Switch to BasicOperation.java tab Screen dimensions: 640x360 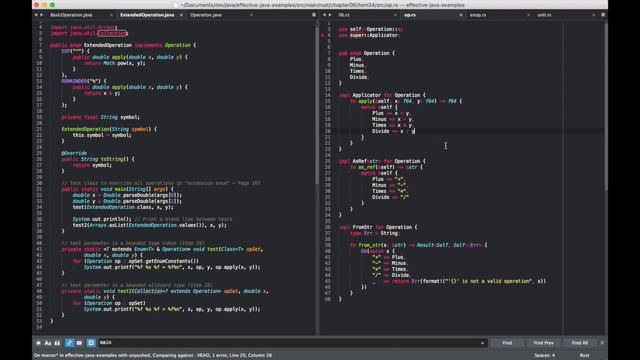click(71, 15)
